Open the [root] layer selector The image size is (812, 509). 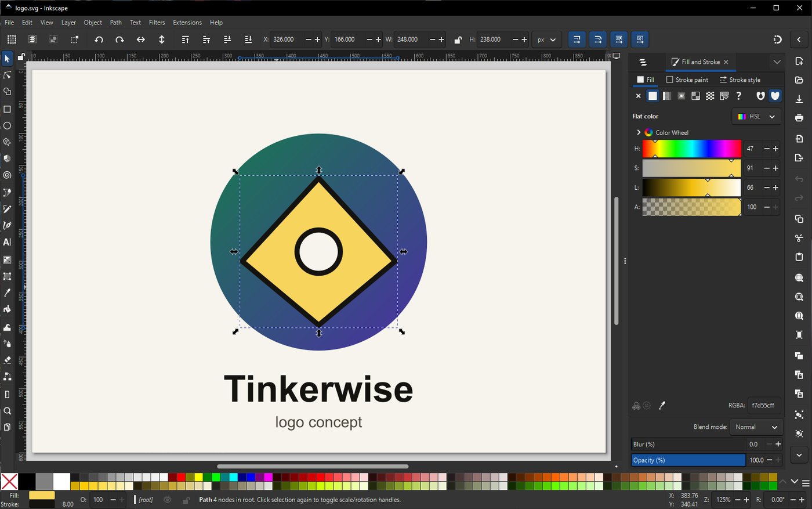point(146,500)
